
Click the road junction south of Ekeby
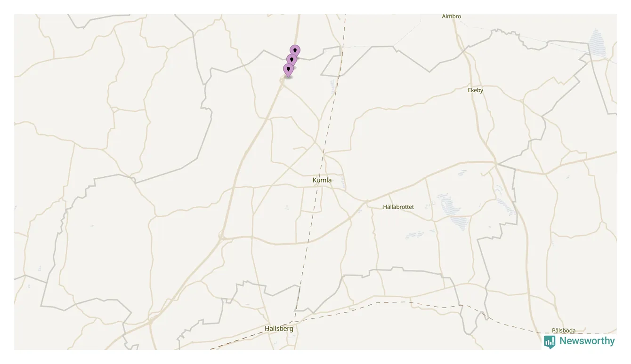point(496,164)
